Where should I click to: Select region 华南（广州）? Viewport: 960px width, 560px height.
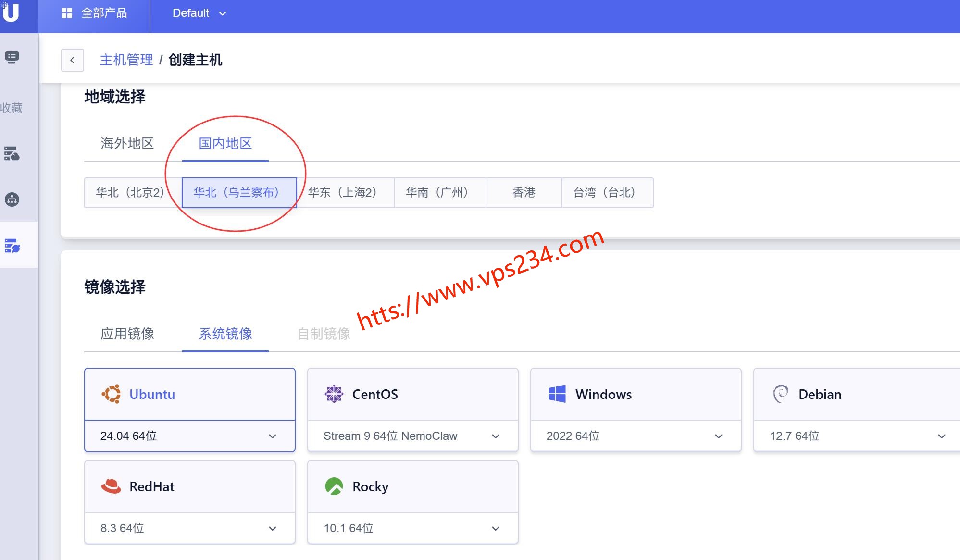[x=440, y=193]
